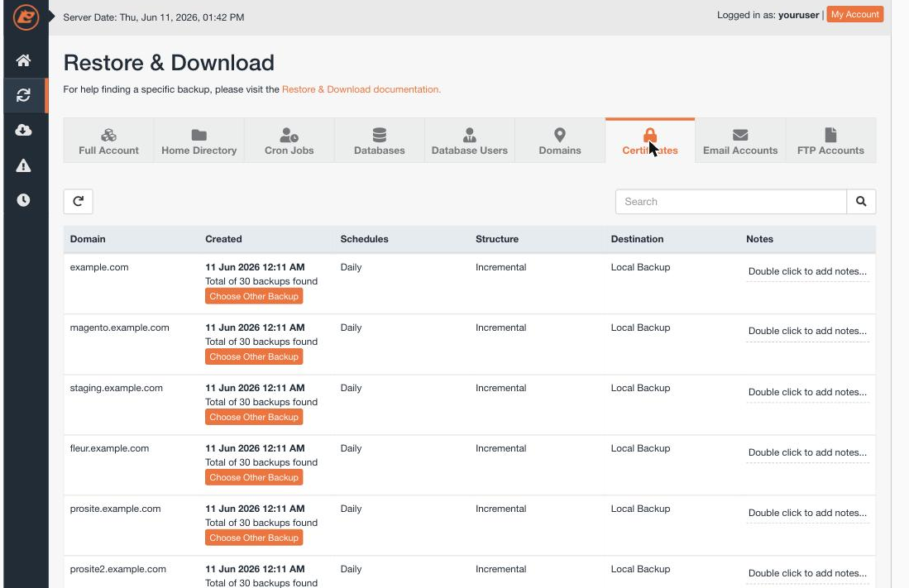Click Incremental in fleur.example.com row

click(x=501, y=448)
